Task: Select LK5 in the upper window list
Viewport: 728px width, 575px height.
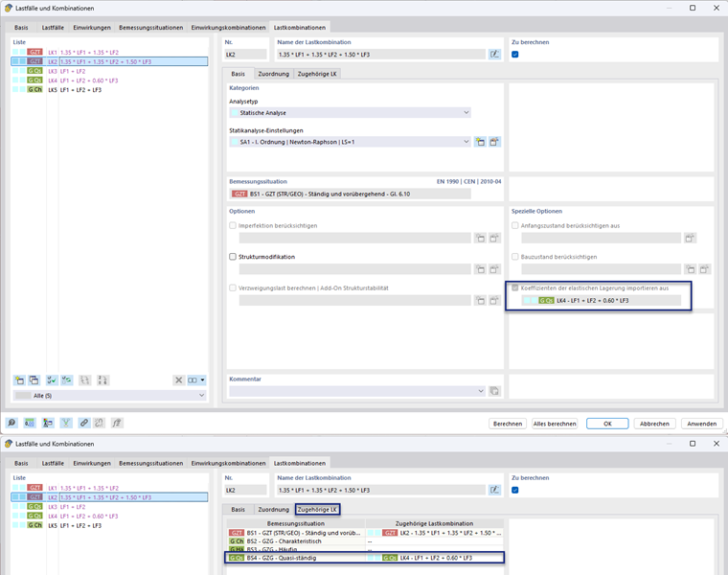Action: 109,90
